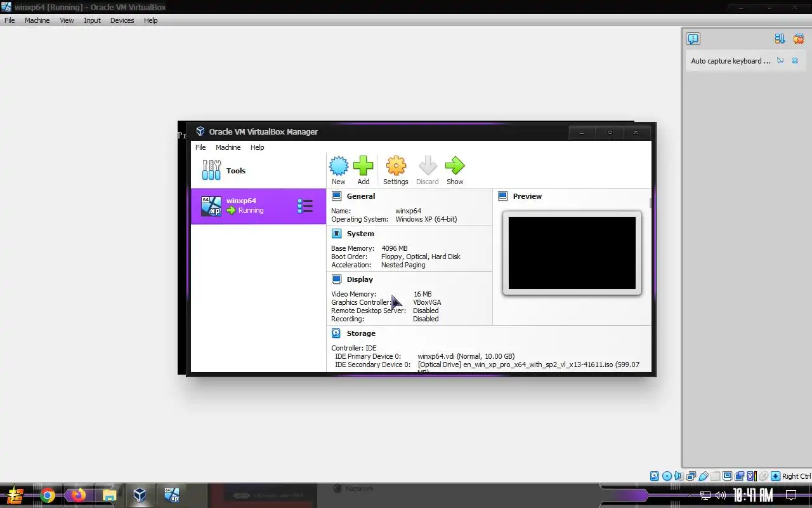This screenshot has width=812, height=508.
Task: Open Input menu of VM window
Action: [x=92, y=20]
